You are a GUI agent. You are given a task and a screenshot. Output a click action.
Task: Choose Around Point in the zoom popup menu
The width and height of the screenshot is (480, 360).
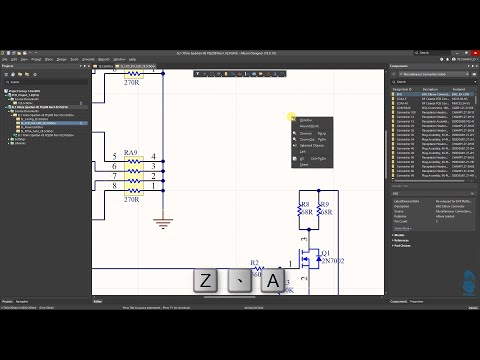click(x=313, y=126)
